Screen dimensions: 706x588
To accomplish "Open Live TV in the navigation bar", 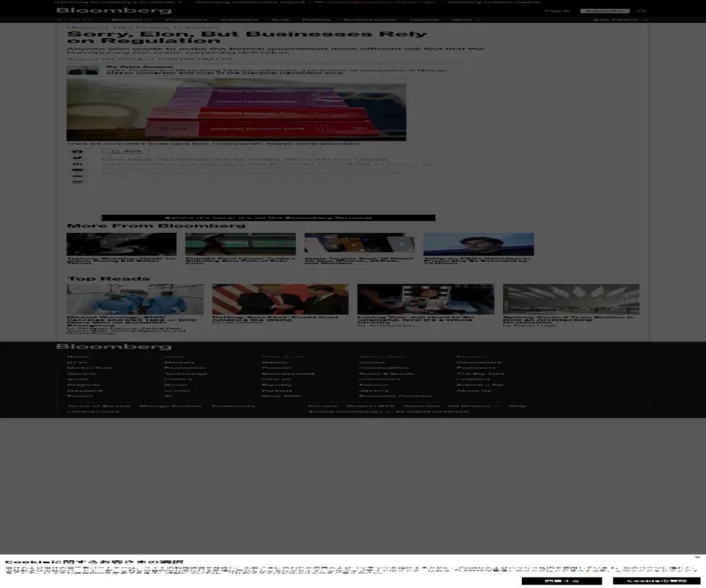I will [75, 20].
